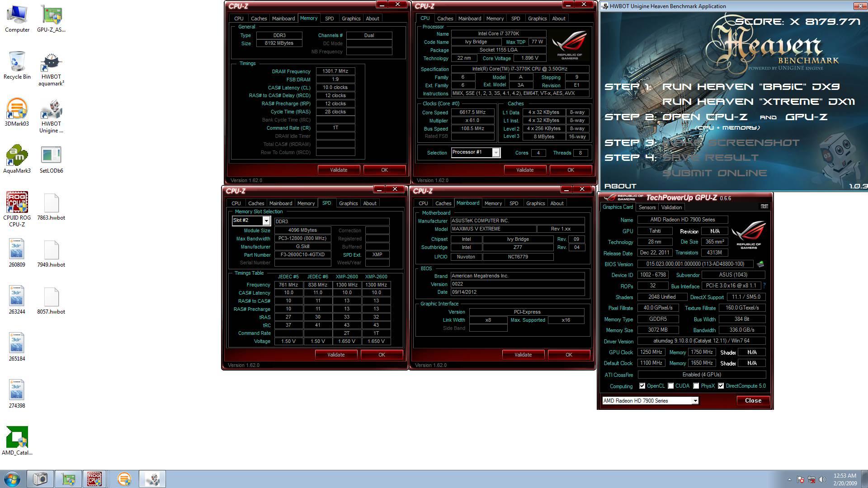Click OK in Mainboard CPU-Z window
Viewport: 868px width, 488px height.
click(569, 355)
